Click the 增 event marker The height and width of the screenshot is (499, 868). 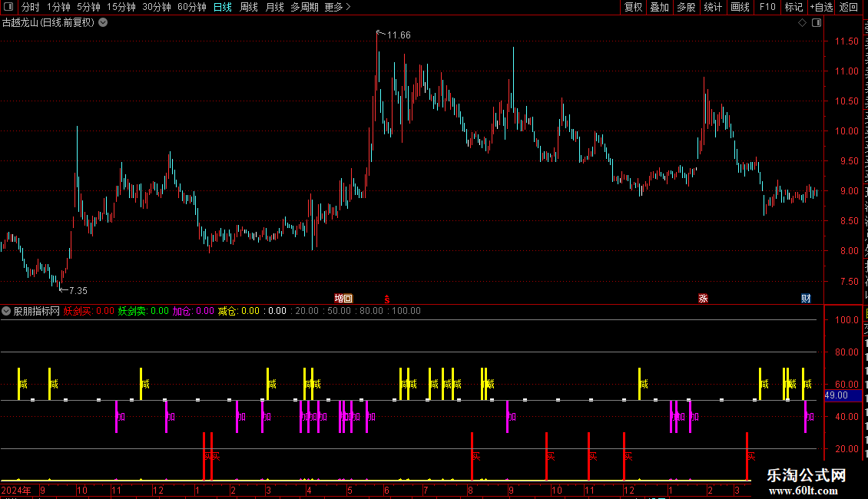339,298
